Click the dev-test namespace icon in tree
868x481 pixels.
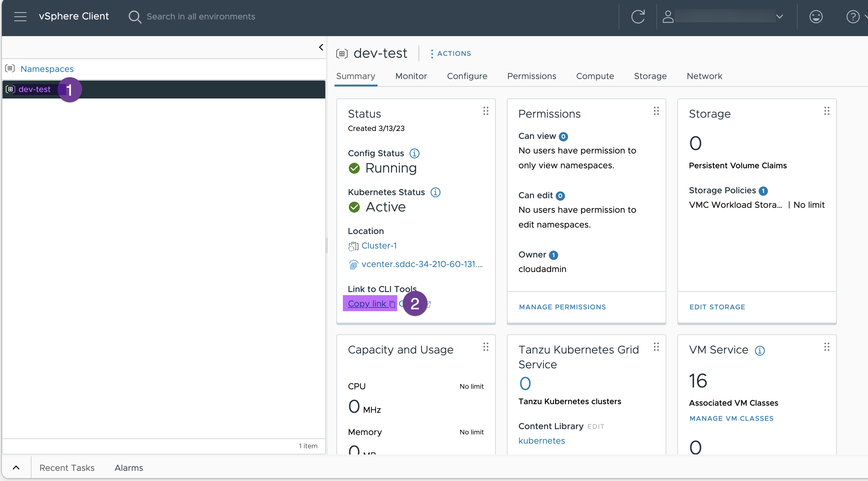11,89
